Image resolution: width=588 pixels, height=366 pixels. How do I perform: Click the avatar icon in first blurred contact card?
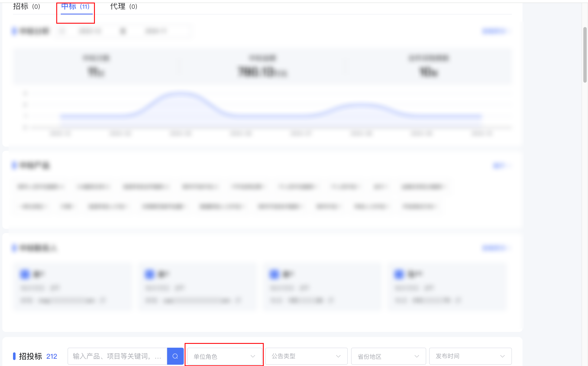coord(25,274)
